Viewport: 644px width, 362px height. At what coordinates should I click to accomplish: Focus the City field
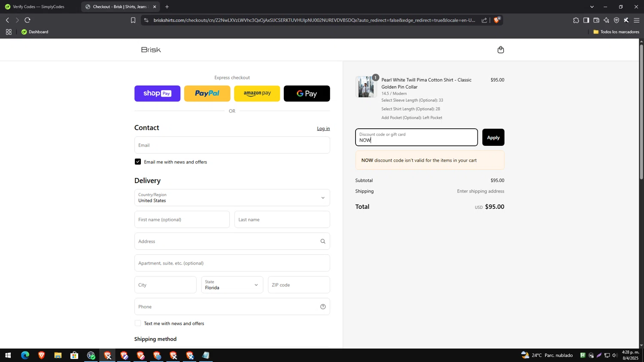pyautogui.click(x=165, y=285)
